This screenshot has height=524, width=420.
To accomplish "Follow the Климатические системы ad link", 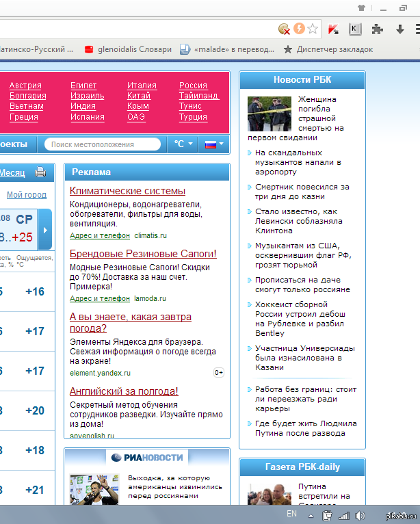I will click(127, 191).
